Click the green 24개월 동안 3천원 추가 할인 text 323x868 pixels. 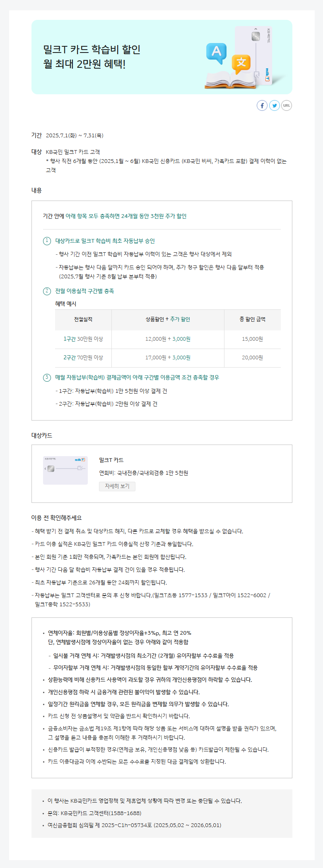(x=154, y=216)
